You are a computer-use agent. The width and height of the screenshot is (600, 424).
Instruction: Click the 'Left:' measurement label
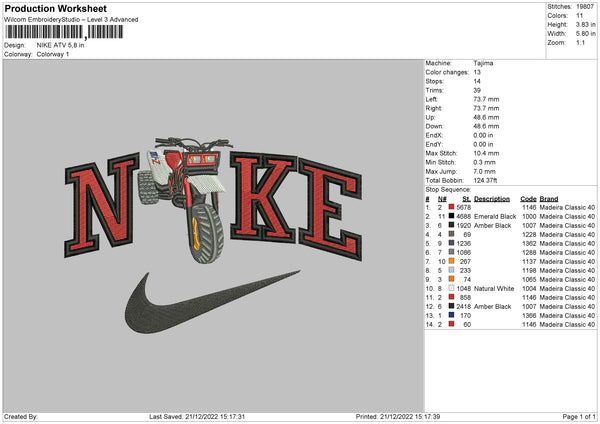tap(432, 99)
